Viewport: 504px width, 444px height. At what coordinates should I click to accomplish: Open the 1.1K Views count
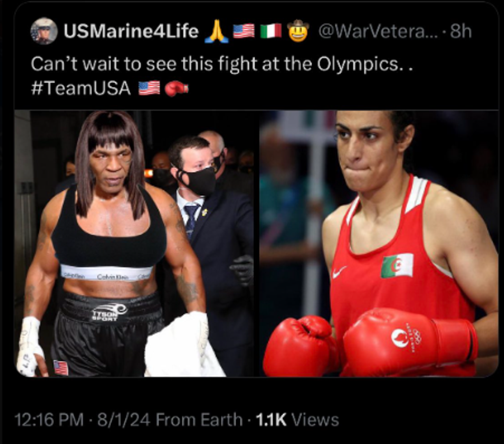coord(297,420)
